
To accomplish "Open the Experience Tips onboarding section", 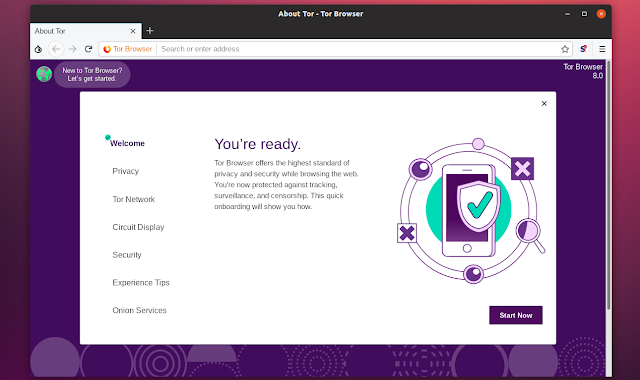I will tap(141, 282).
